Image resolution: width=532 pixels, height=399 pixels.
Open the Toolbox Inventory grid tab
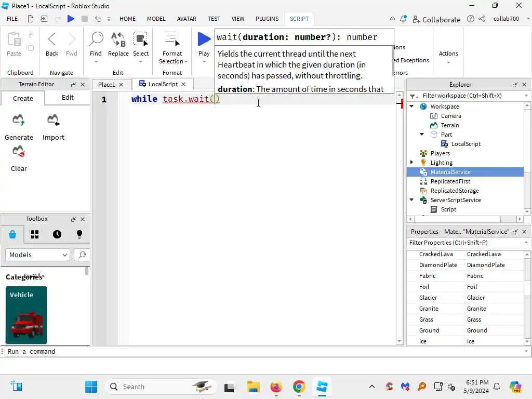click(x=35, y=234)
